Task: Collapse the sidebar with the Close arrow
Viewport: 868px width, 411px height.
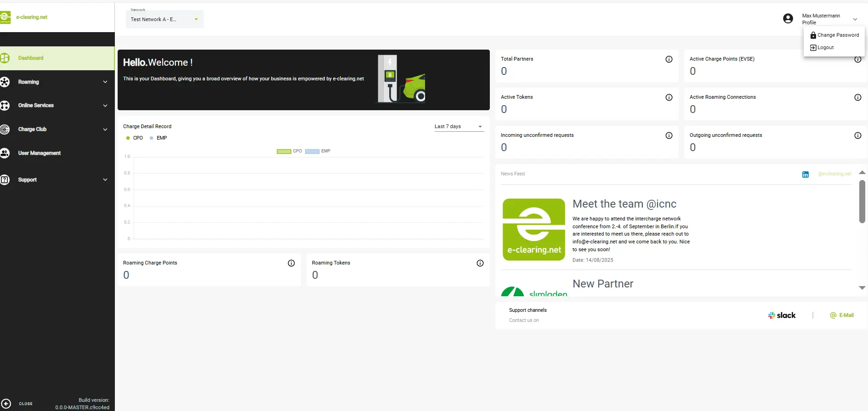Action: (x=6, y=404)
